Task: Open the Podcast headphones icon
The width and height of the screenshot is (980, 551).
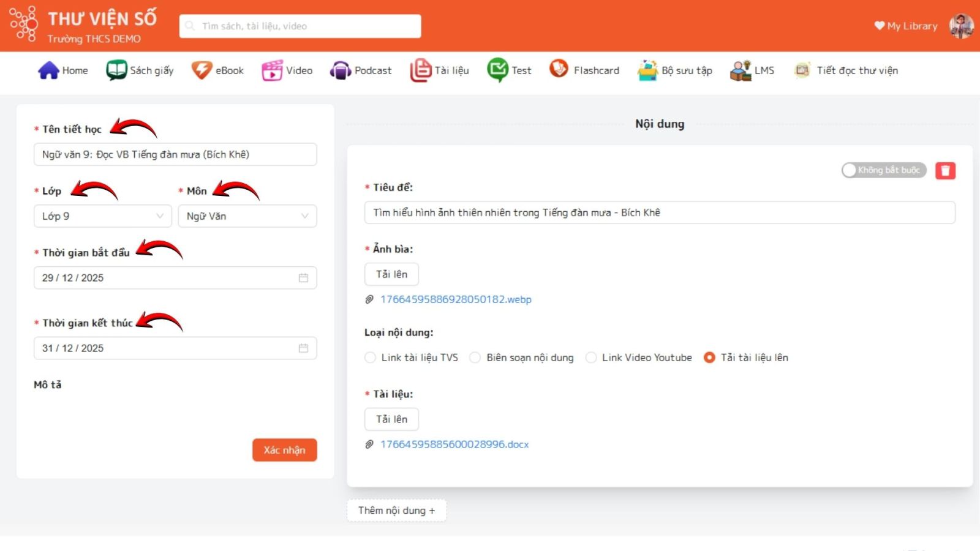Action: click(341, 70)
